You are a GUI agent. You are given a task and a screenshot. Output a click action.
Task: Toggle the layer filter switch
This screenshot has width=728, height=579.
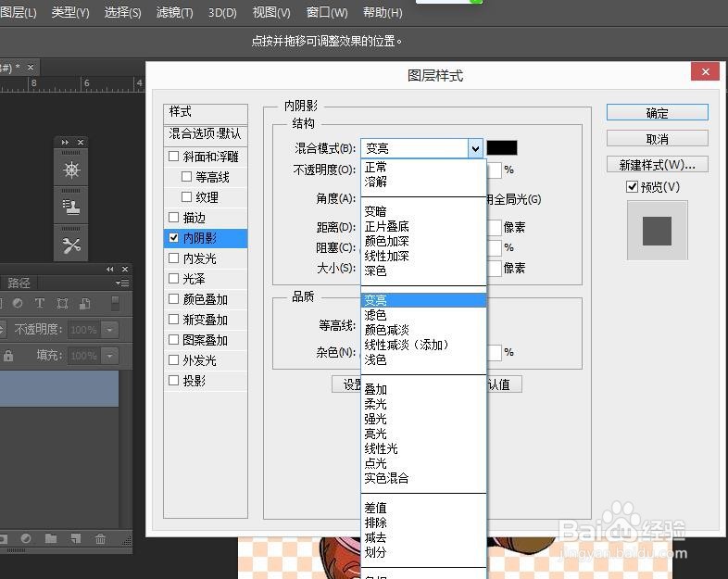(115, 303)
